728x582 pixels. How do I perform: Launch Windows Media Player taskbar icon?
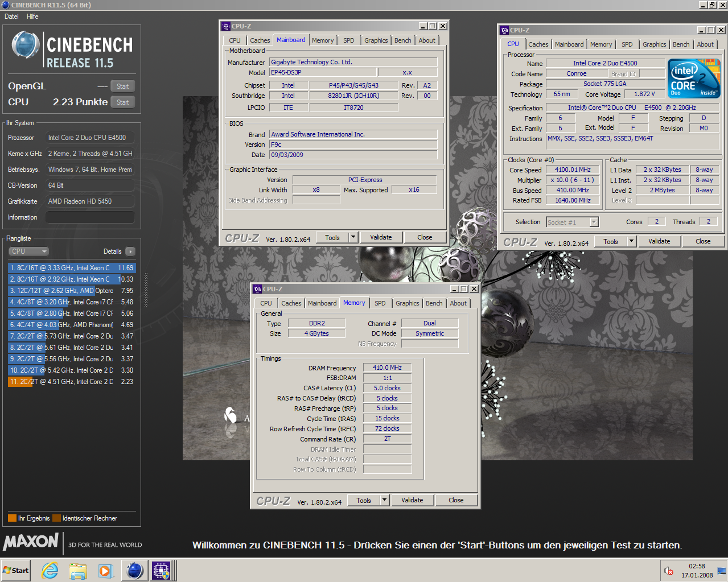coord(105,571)
